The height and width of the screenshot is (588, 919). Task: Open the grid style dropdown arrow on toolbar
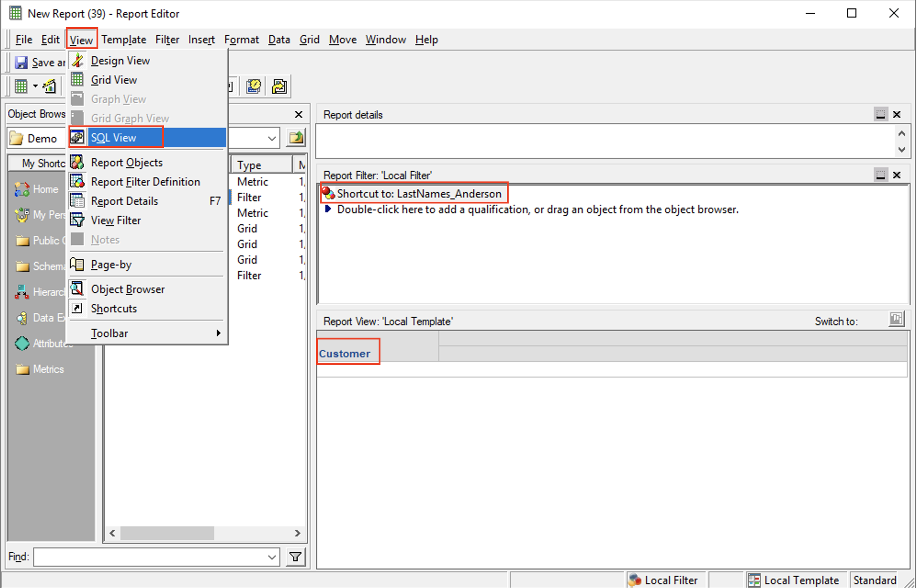35,86
